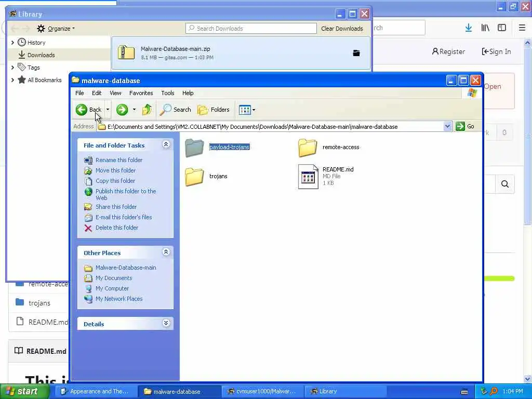Select the trojans folder icon in explorer

[194, 177]
